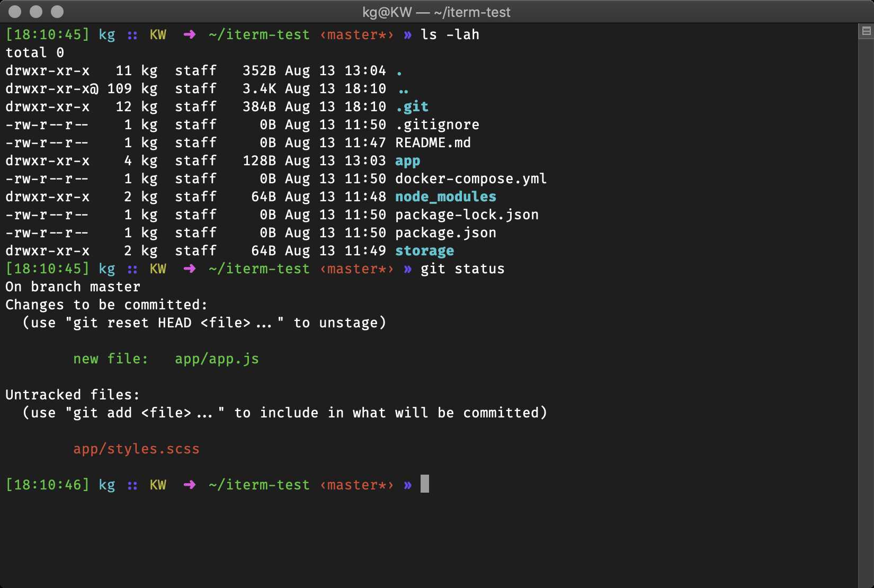Click the '.gitignore' file name
Screen dimensions: 874x588
coord(438,124)
